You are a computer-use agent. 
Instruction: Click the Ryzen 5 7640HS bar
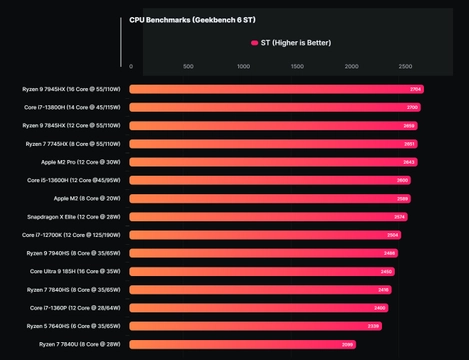pos(256,326)
